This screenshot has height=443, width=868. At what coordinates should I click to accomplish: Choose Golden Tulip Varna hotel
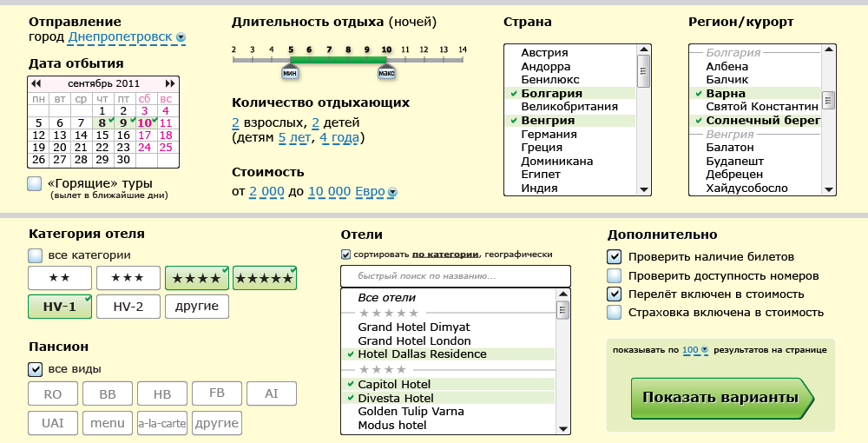(x=411, y=411)
